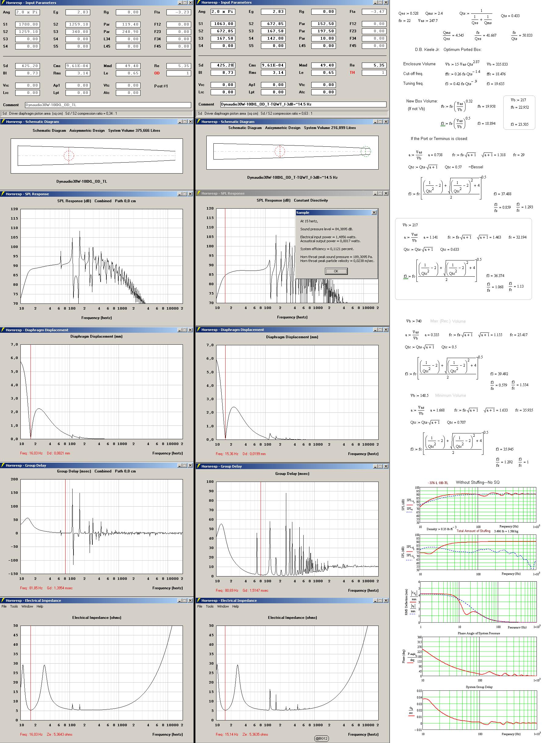Screen dimensions: 560x743
Task: Click the Rms 3.14 field in right window
Action: coord(273,73)
